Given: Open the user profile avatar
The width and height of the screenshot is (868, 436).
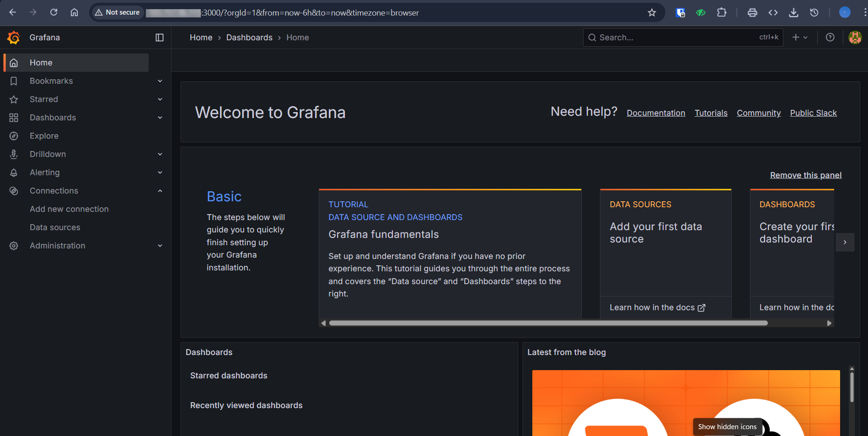Looking at the screenshot, I should point(855,38).
